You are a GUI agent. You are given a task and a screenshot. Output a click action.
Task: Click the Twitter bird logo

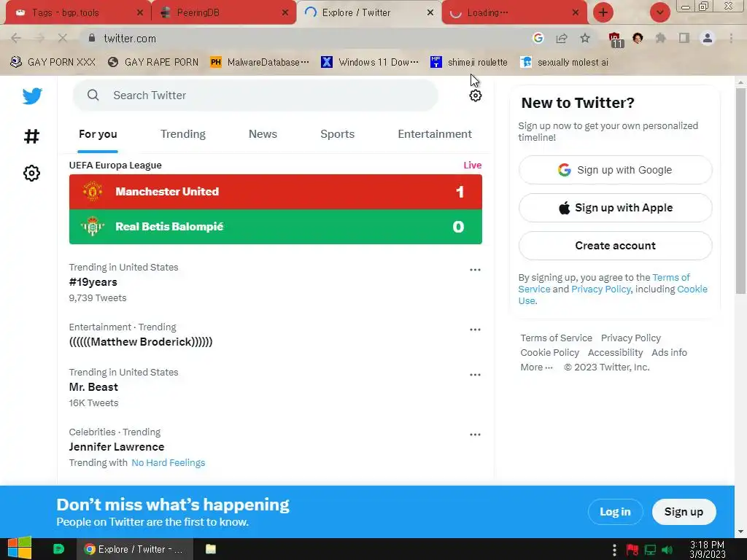tap(32, 96)
